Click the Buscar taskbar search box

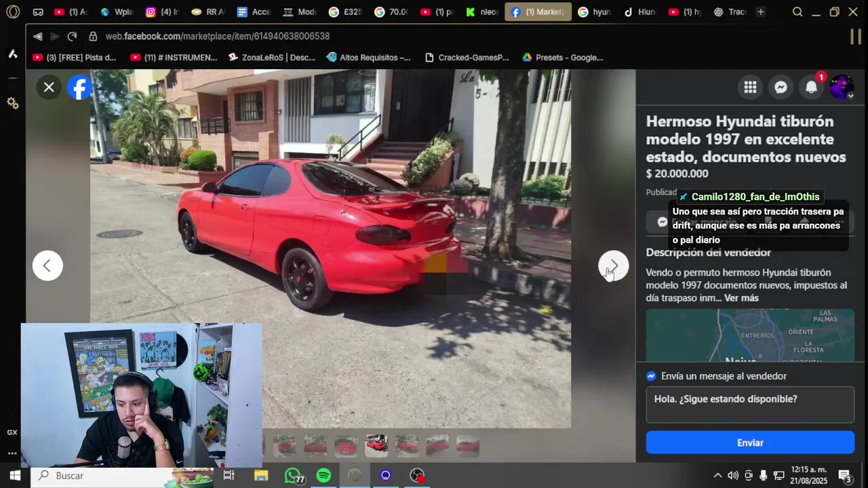point(122,476)
